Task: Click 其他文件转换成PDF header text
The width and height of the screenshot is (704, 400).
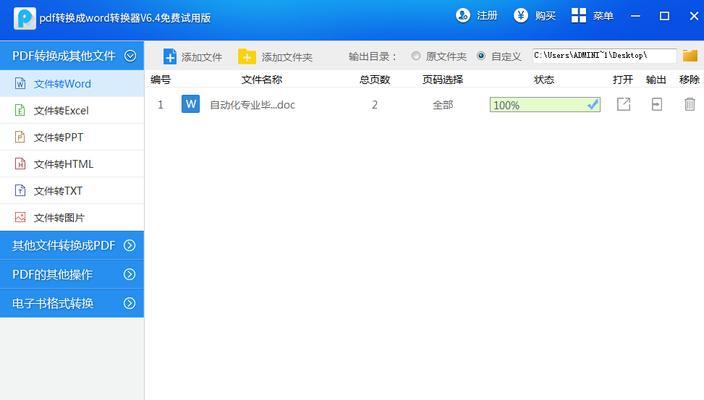Action: coord(64,246)
